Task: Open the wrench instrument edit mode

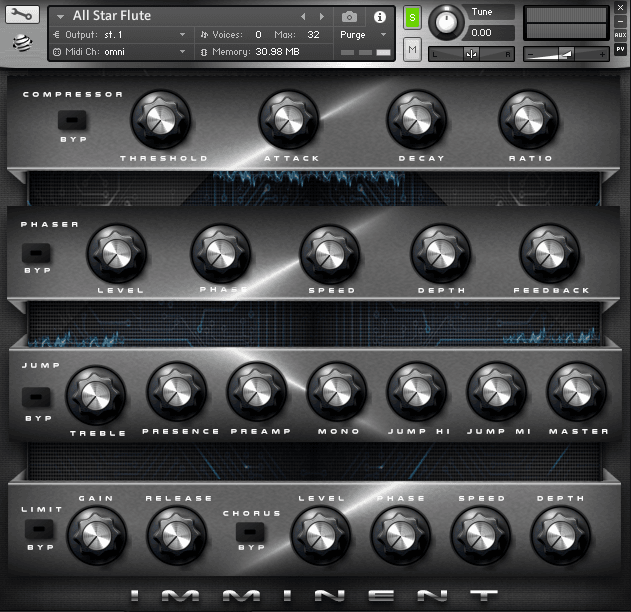Action: pyautogui.click(x=22, y=14)
